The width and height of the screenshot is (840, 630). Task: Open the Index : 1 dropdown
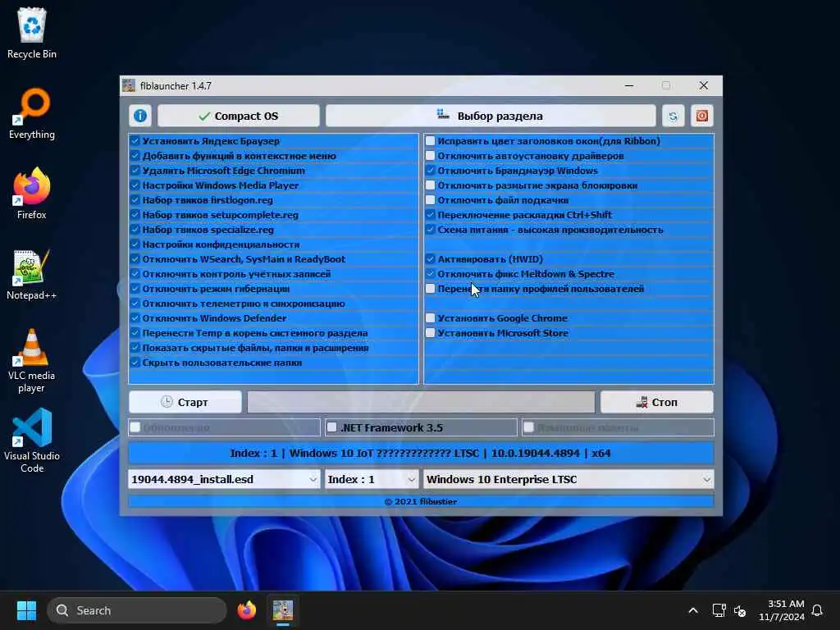click(x=372, y=479)
